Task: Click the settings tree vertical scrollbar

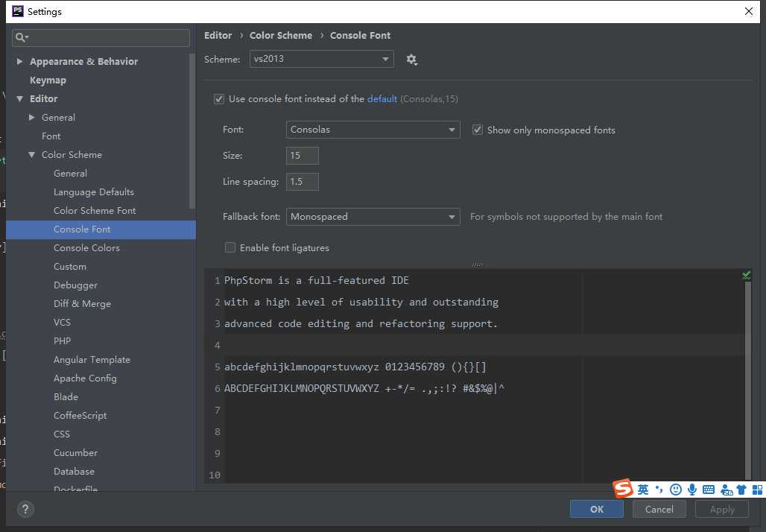Action: 192,131
